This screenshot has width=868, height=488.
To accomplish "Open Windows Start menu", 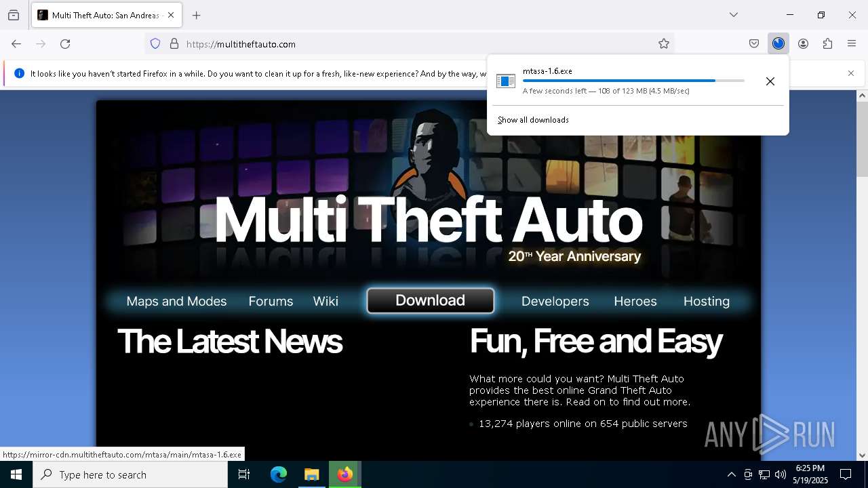I will [16, 474].
